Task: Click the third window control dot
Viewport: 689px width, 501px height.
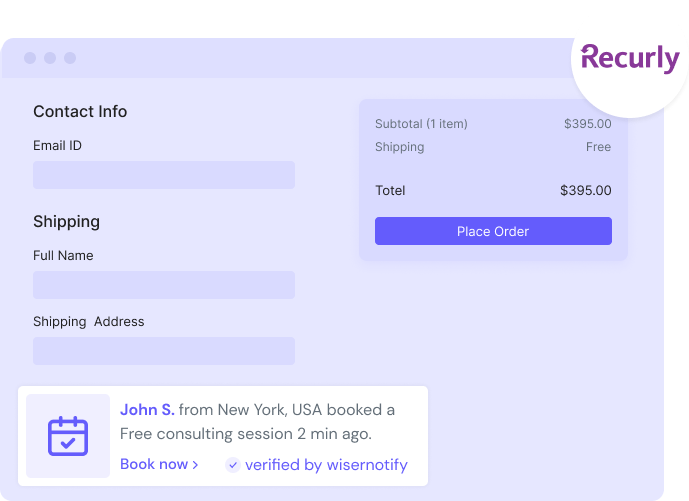Action: tap(70, 58)
